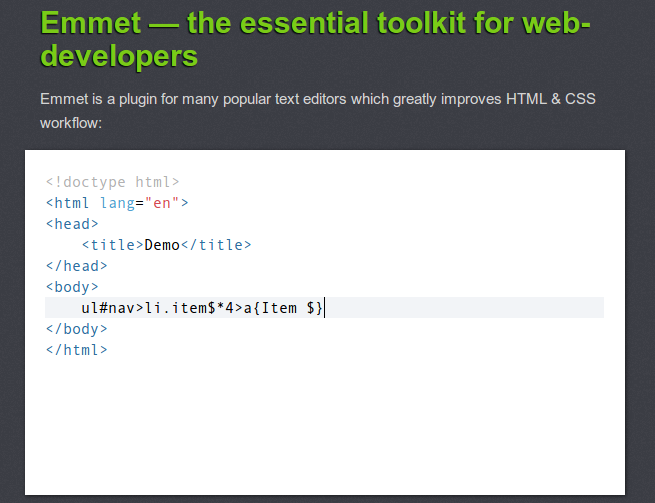The width and height of the screenshot is (655, 503).
Task: Click the blank right end of highlighted line
Action: (470, 308)
